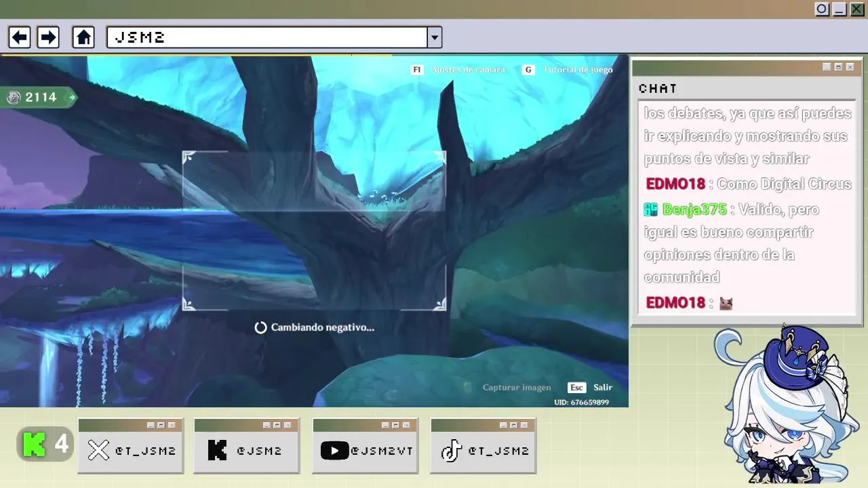
Task: Click the JSM2 address bar field
Action: [x=267, y=37]
